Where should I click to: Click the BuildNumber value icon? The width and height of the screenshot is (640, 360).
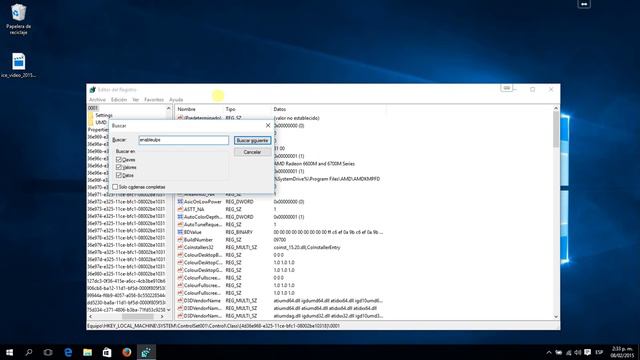pyautogui.click(x=180, y=240)
